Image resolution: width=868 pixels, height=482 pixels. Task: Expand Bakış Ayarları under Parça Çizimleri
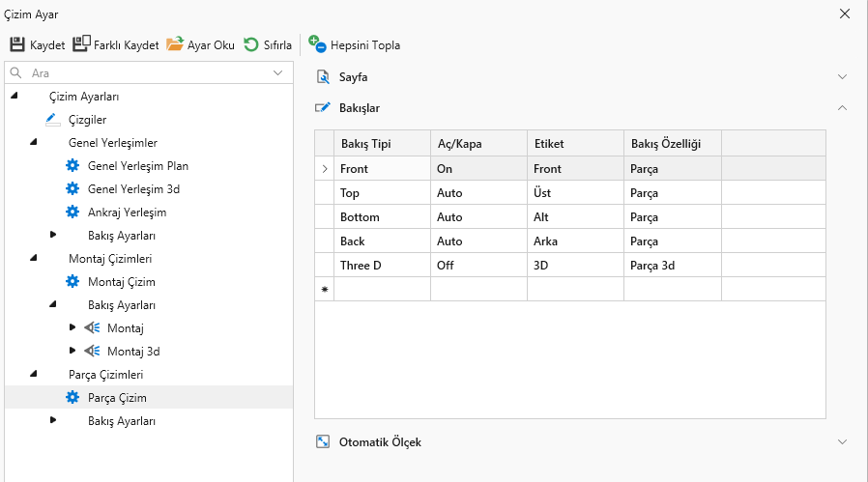pos(53,421)
